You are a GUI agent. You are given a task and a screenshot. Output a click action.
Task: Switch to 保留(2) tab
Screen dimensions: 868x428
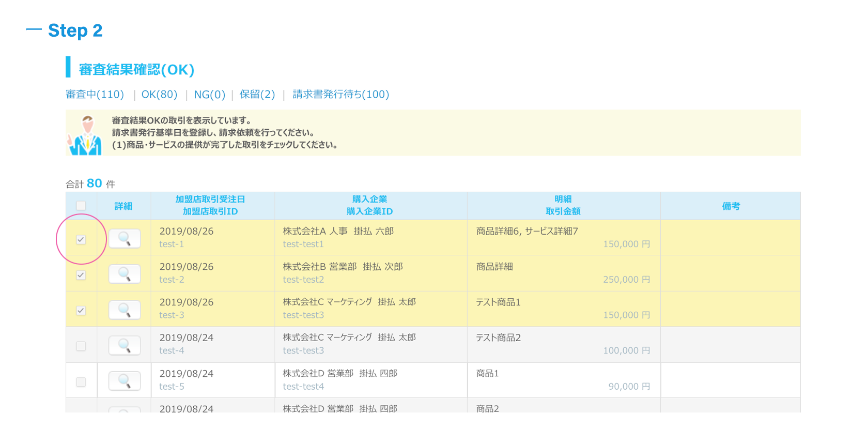(x=257, y=95)
